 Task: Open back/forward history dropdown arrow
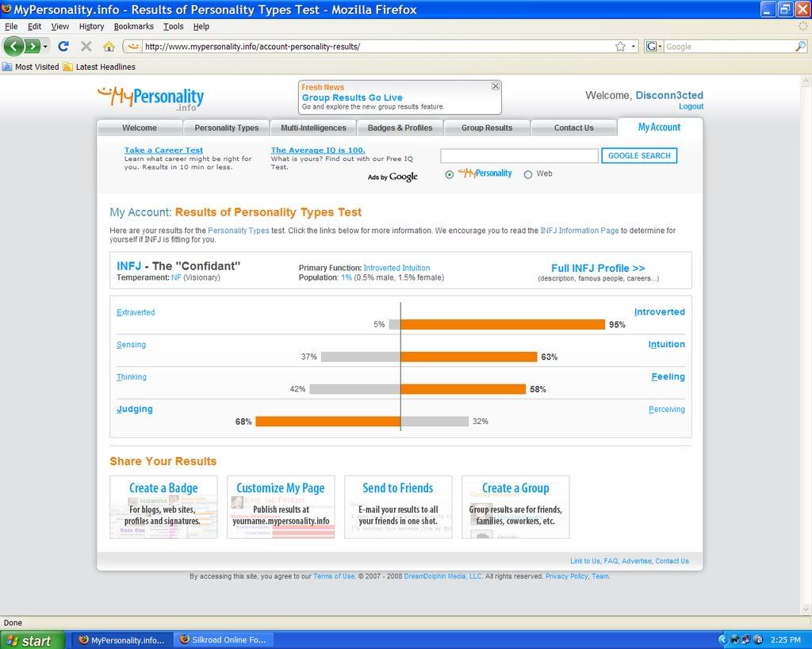pyautogui.click(x=45, y=46)
